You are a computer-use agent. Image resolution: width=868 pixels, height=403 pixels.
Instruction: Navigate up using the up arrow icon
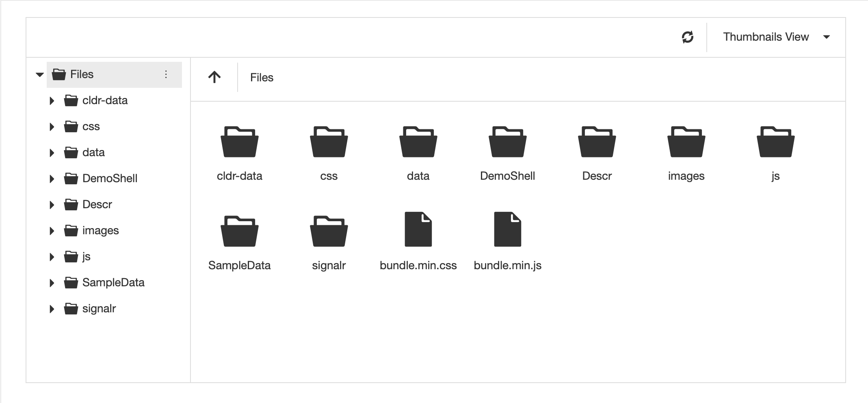pos(214,77)
